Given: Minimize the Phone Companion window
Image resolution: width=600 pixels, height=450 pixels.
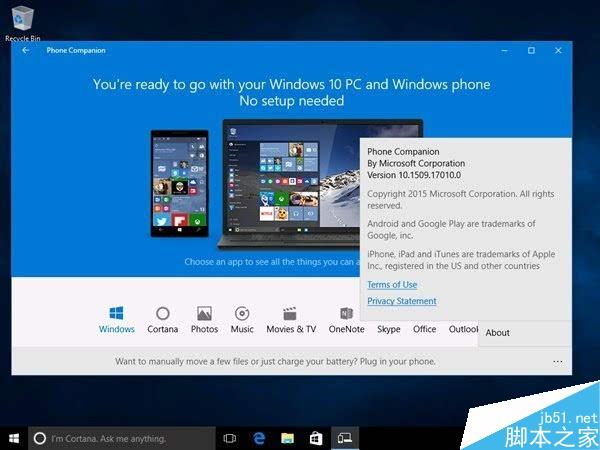Looking at the screenshot, I should coord(505,51).
